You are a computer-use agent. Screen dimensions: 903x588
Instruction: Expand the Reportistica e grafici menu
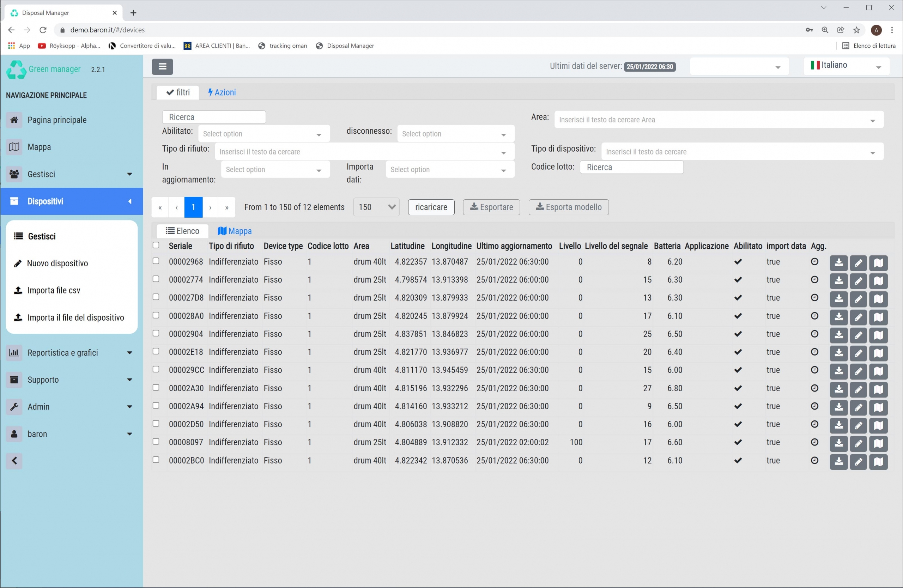pyautogui.click(x=72, y=353)
